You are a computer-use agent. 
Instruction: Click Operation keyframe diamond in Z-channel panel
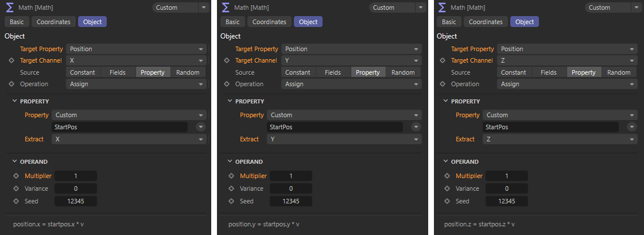(443, 84)
